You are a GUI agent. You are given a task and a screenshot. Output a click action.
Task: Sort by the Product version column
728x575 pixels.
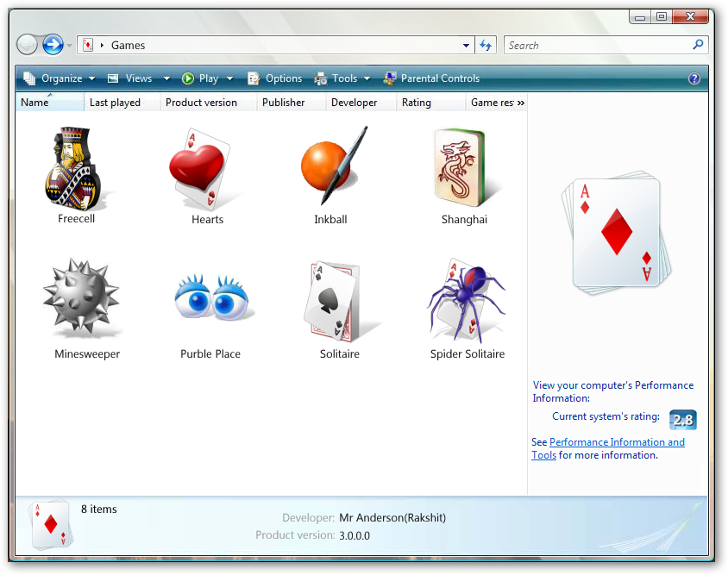(x=209, y=102)
